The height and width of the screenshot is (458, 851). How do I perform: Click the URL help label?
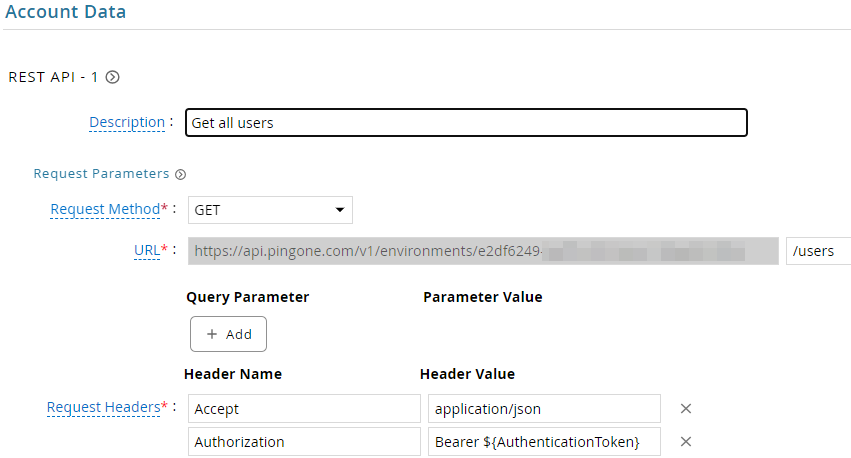pos(147,250)
